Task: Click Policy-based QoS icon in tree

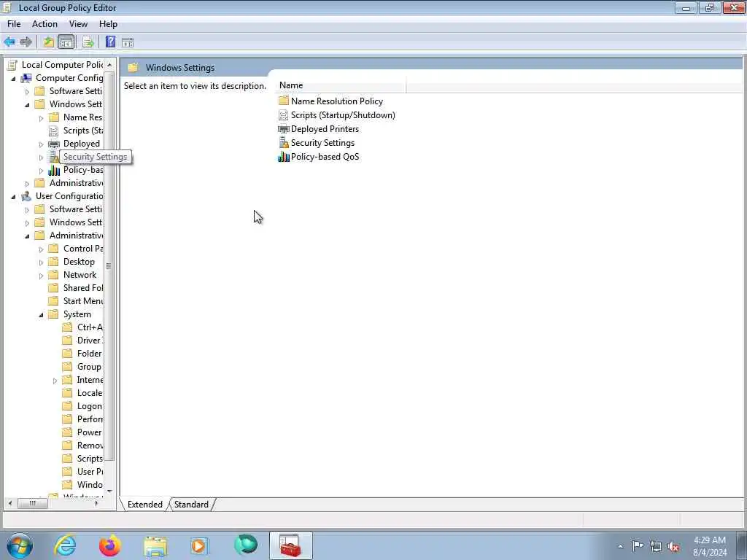Action: tap(54, 170)
